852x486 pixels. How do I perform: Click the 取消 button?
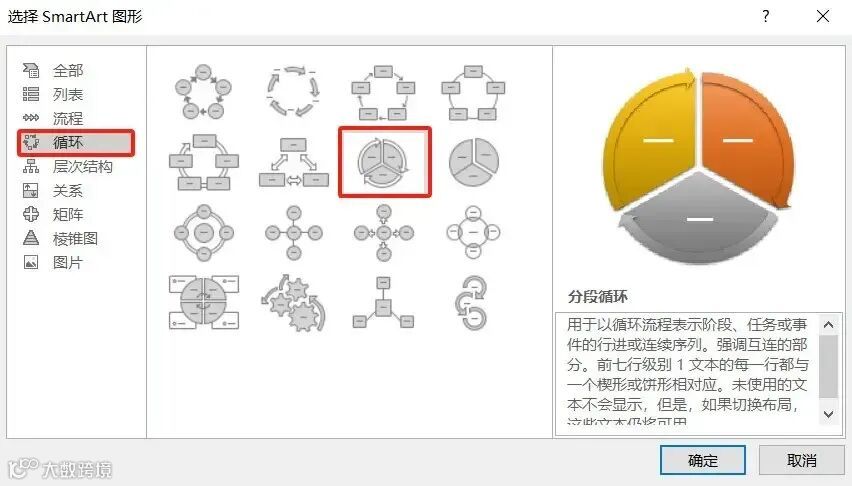(801, 460)
